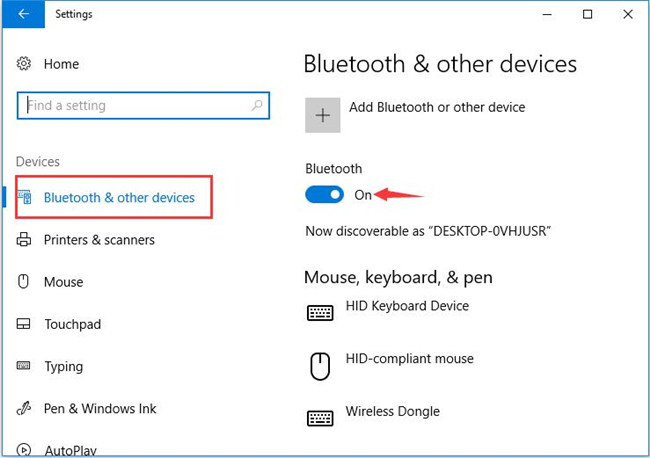This screenshot has height=458, width=650.
Task: Open Home via the gear icon
Action: [x=24, y=64]
